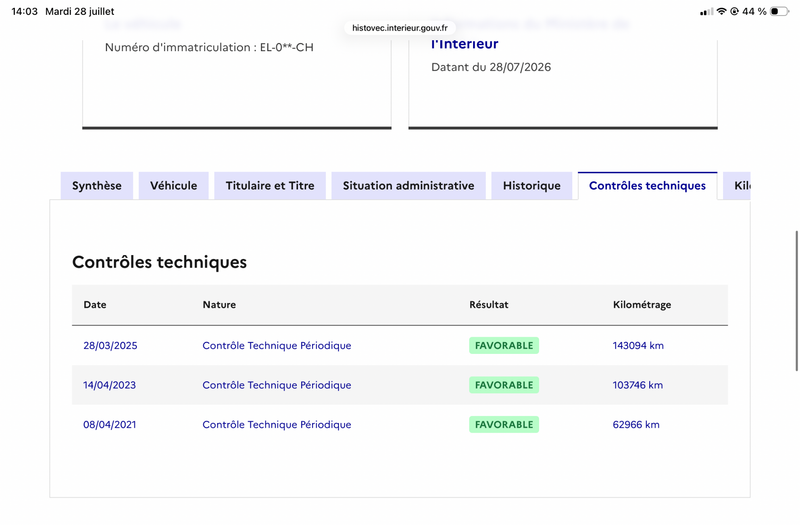Click the Contrôles techniques section heading
Viewport: 800px width, 525px height.
pyautogui.click(x=159, y=262)
